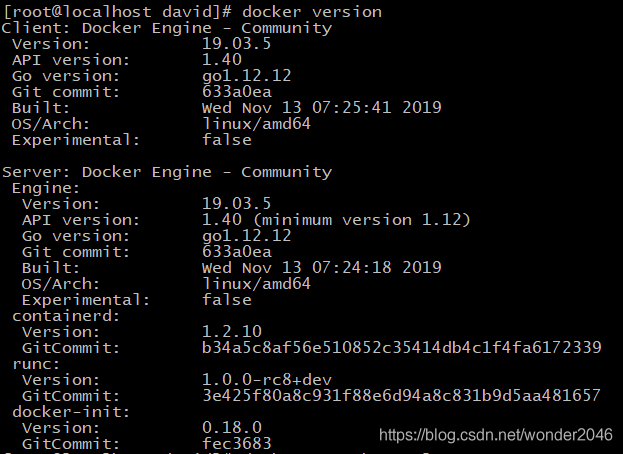Click the client Git commit 633a0ea

(237, 92)
